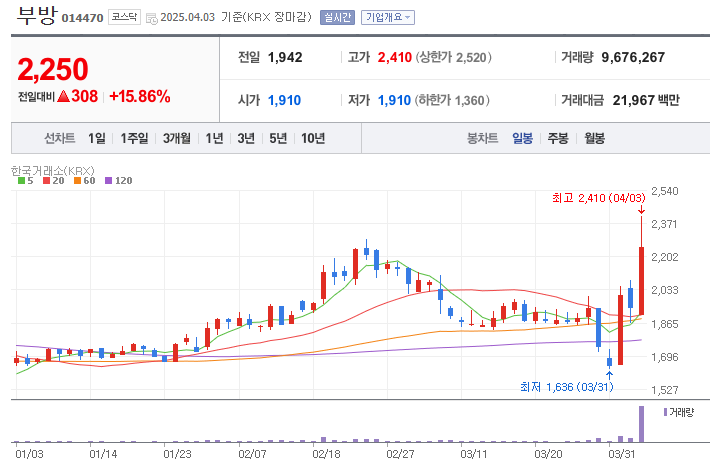Click the purple 거래량 legend marker

tap(665, 412)
